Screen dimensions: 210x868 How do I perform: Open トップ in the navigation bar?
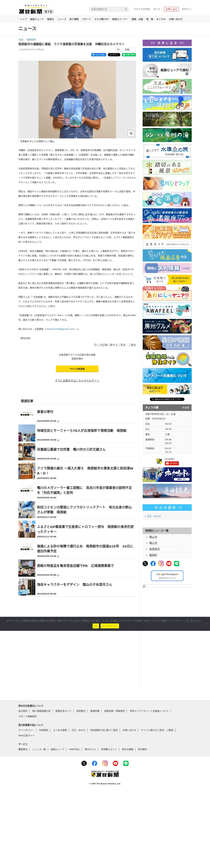(x=24, y=19)
